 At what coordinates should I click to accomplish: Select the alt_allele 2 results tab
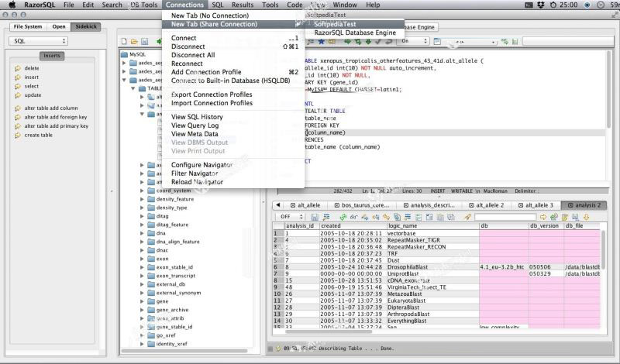[487, 205]
